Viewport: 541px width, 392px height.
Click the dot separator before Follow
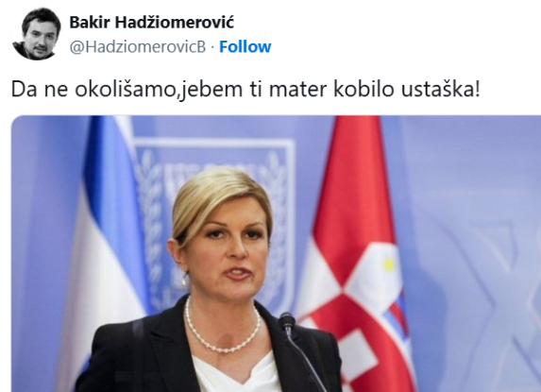click(212, 47)
